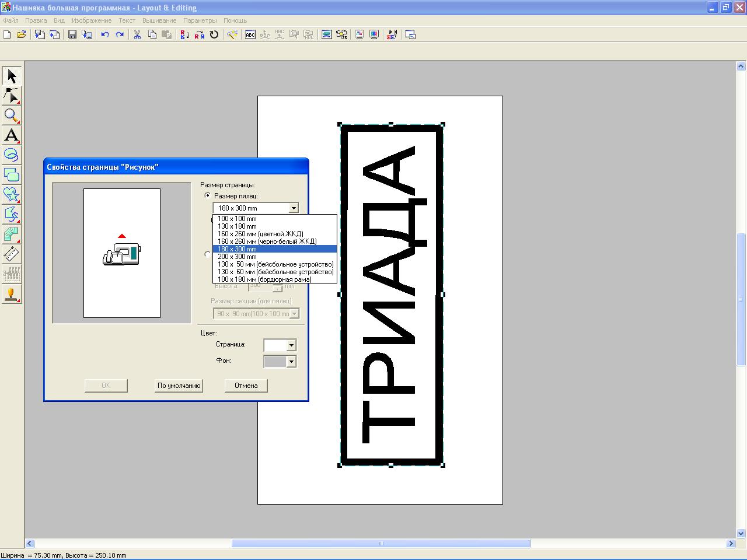Choose the 200 x 300 mm hoop size
The image size is (747, 560).
pyautogui.click(x=237, y=257)
